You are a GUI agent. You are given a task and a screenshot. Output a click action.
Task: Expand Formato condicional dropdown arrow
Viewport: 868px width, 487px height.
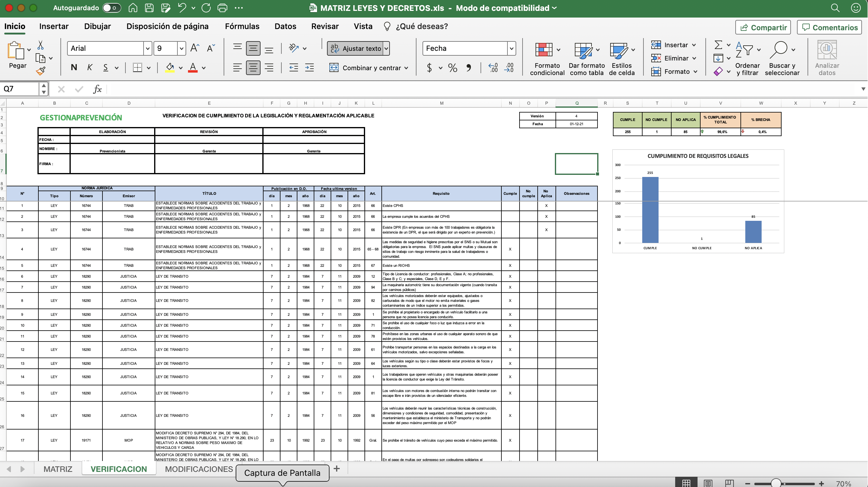pyautogui.click(x=558, y=50)
